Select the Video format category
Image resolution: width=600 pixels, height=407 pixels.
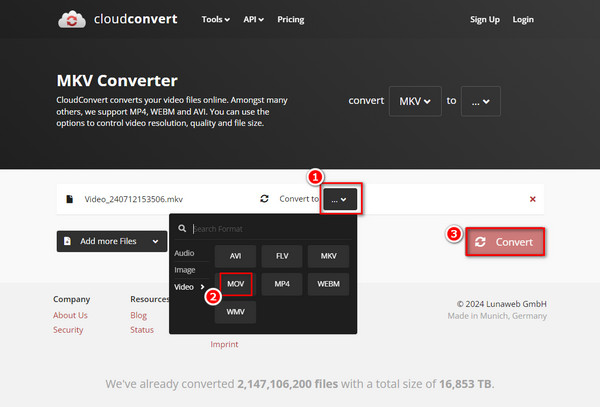coord(189,287)
